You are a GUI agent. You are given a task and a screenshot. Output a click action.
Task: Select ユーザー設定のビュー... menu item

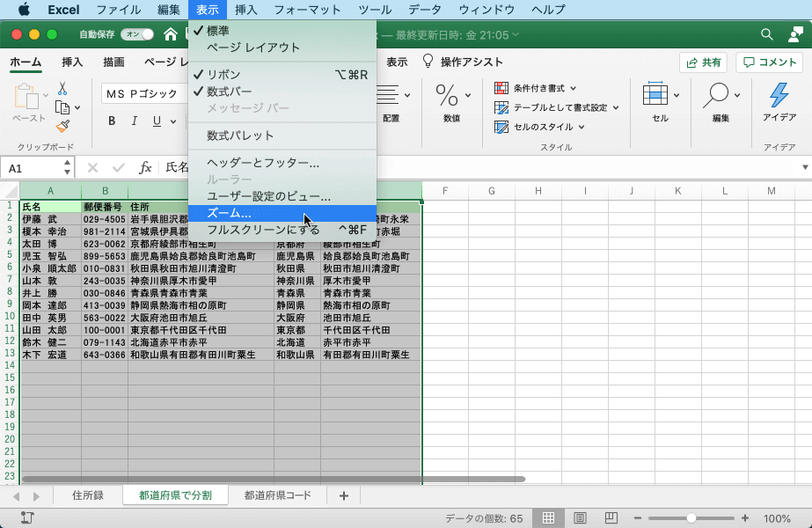pyautogui.click(x=282, y=196)
